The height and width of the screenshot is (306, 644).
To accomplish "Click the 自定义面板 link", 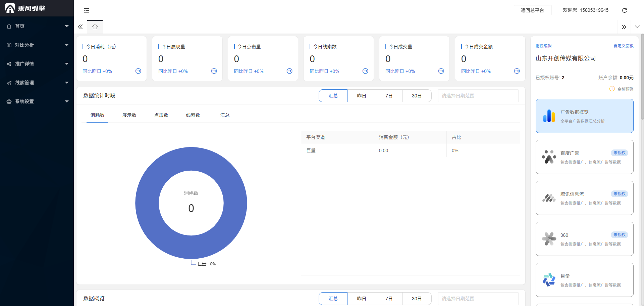I will click(x=623, y=46).
